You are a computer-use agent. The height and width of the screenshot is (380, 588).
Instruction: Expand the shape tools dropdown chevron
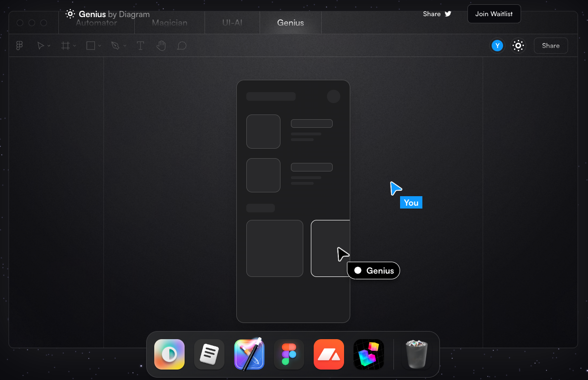point(100,46)
